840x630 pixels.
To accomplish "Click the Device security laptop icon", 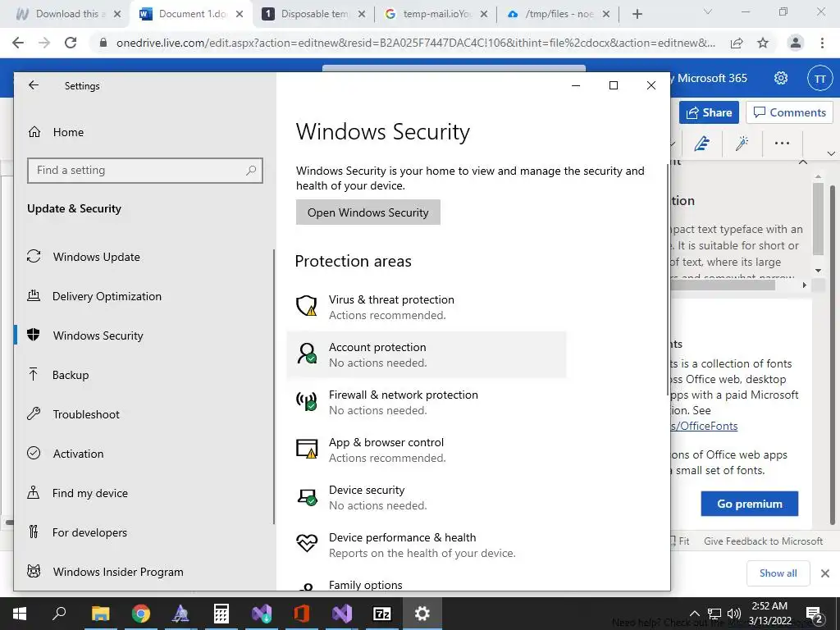I will coord(307,496).
